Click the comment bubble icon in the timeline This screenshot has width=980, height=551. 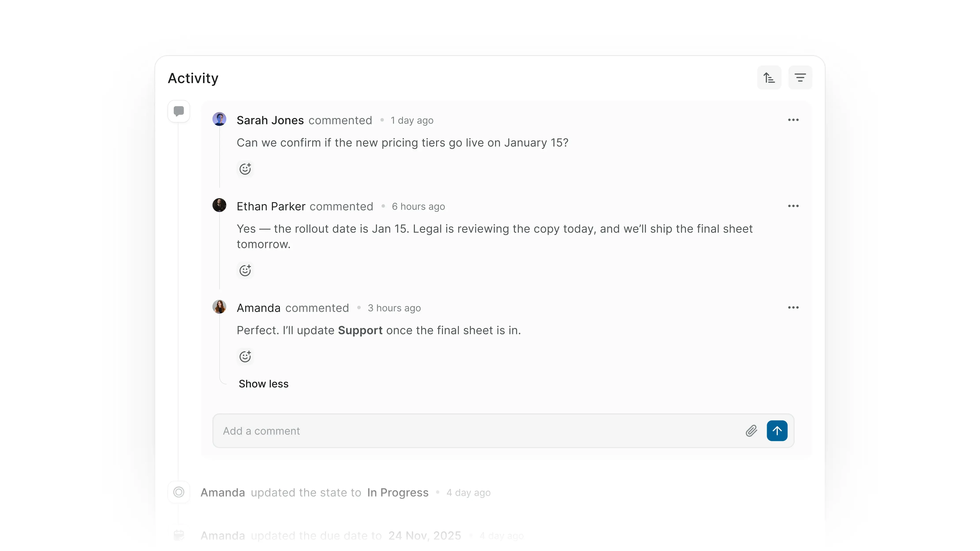pyautogui.click(x=178, y=111)
